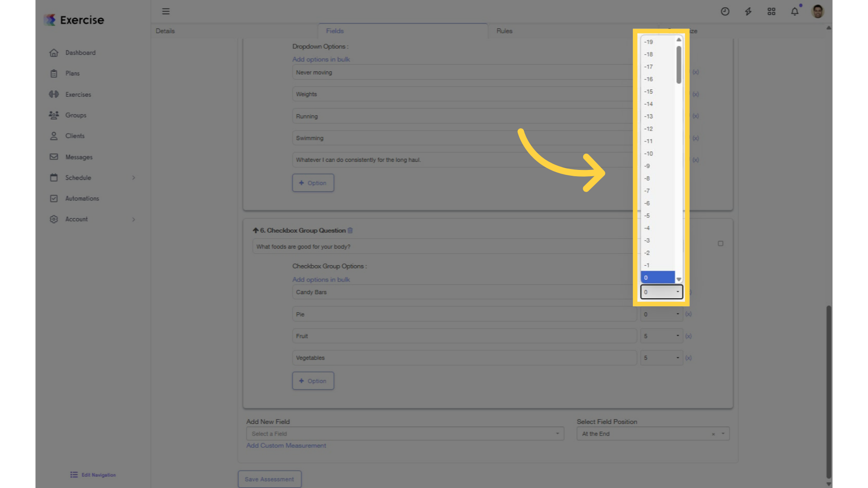Move question 6 up with arrow icon
Screen dimensions: 868x488
(x=255, y=230)
